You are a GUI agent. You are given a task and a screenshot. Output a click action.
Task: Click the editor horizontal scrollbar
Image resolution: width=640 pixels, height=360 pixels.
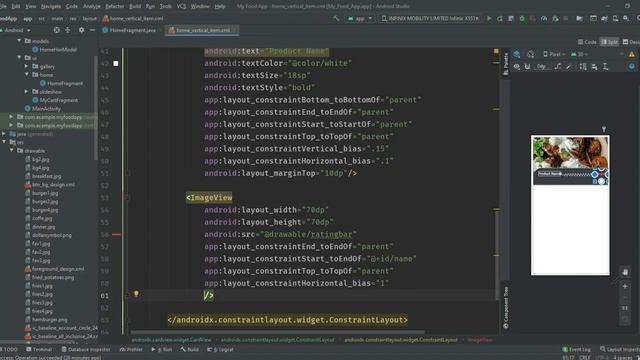[278, 332]
